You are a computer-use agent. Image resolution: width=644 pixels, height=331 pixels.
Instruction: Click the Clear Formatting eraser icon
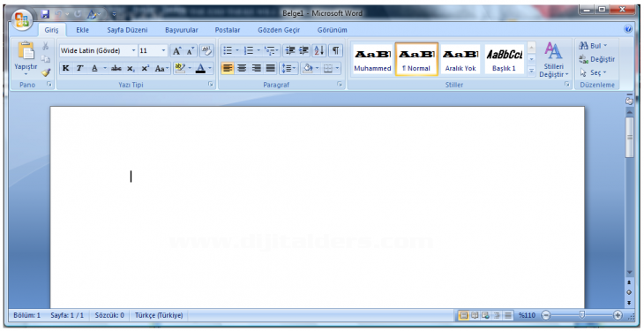point(206,50)
